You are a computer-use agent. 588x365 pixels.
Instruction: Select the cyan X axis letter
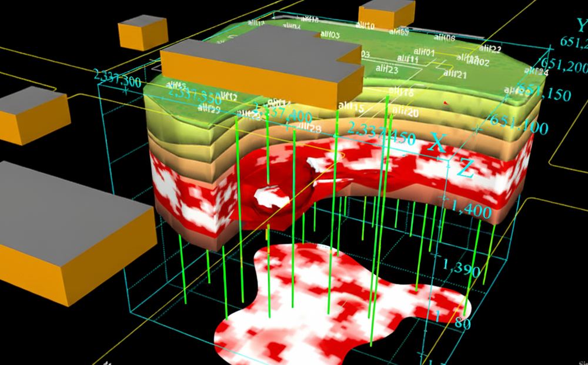tap(437, 142)
